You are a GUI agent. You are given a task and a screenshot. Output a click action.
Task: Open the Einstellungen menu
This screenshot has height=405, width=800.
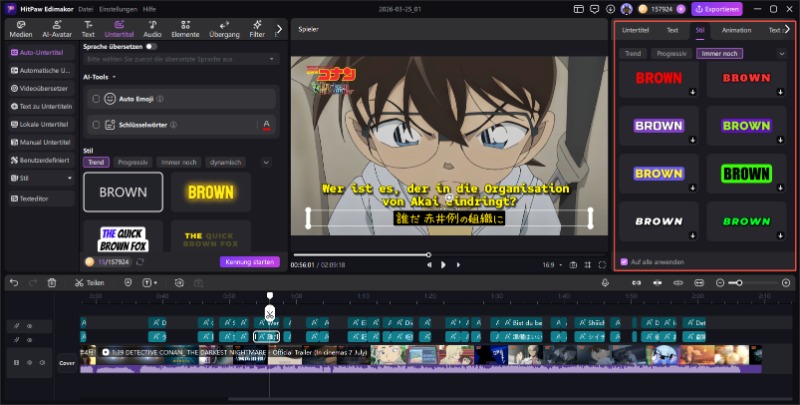(118, 9)
